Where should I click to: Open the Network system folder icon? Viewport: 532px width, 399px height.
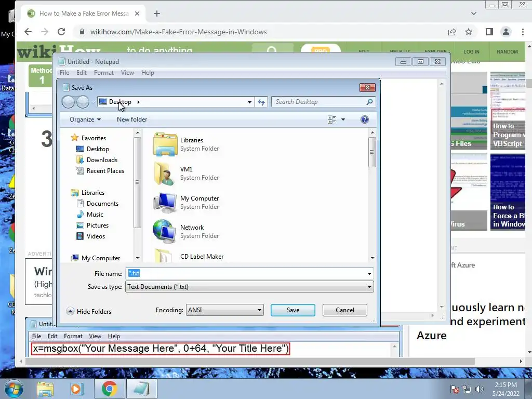(x=165, y=231)
